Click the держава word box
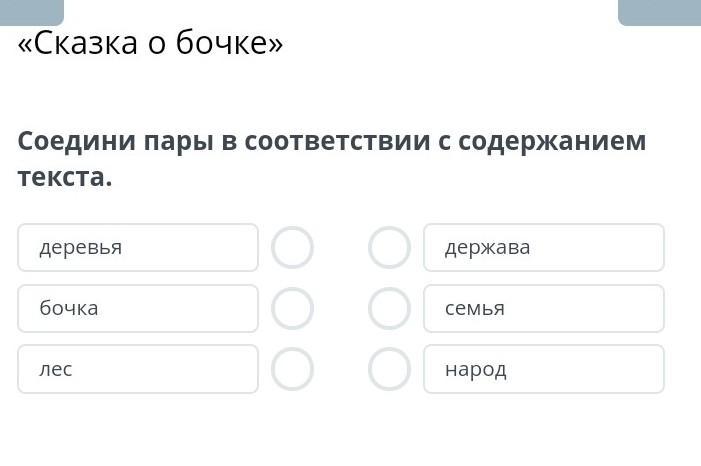701x466 pixels. tap(543, 247)
